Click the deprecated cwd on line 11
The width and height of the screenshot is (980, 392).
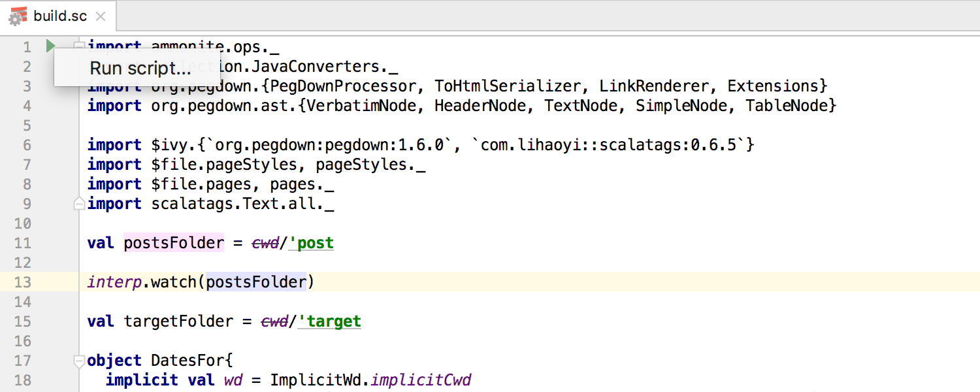pyautogui.click(x=265, y=243)
